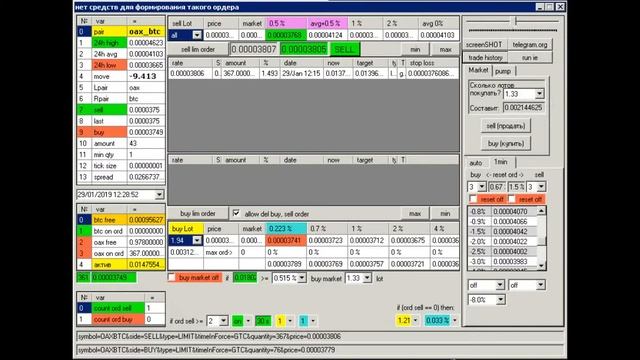Switch to the pump tab
This screenshot has height=360, width=640.
pyautogui.click(x=503, y=71)
